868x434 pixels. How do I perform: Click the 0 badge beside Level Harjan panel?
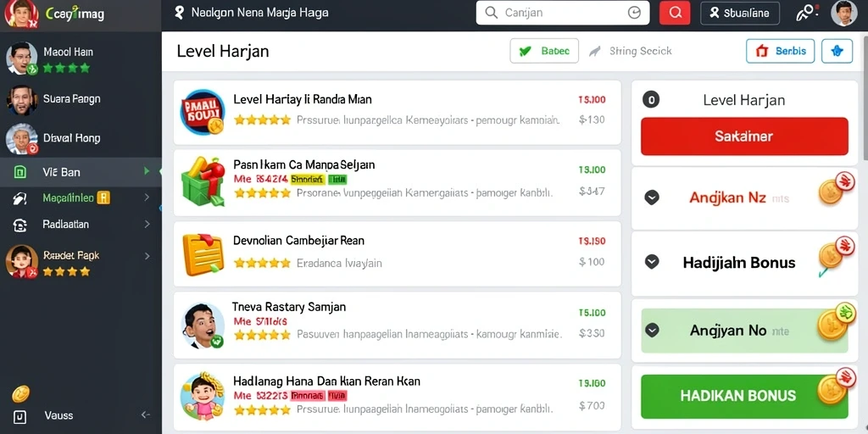651,100
